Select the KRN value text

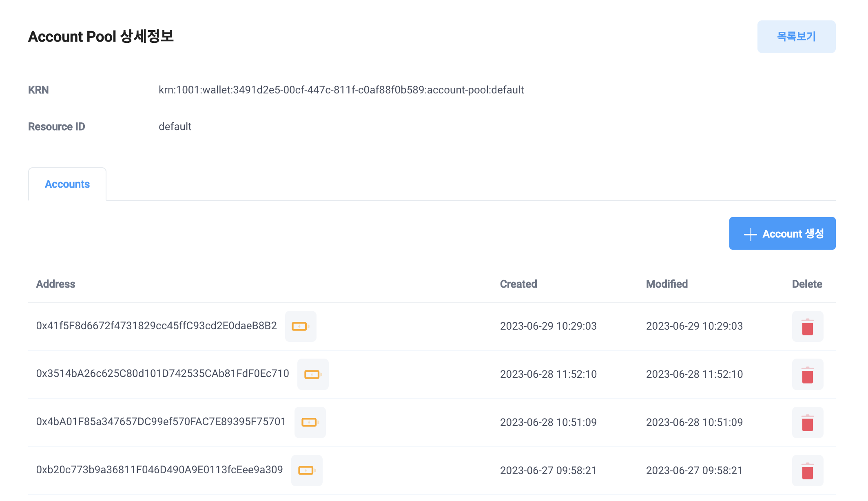[341, 90]
